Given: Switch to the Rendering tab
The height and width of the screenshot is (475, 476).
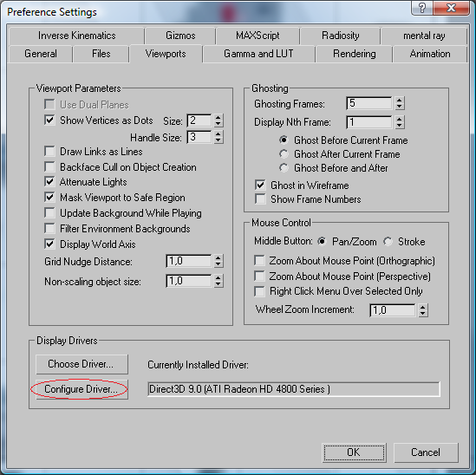Looking at the screenshot, I should pos(354,54).
